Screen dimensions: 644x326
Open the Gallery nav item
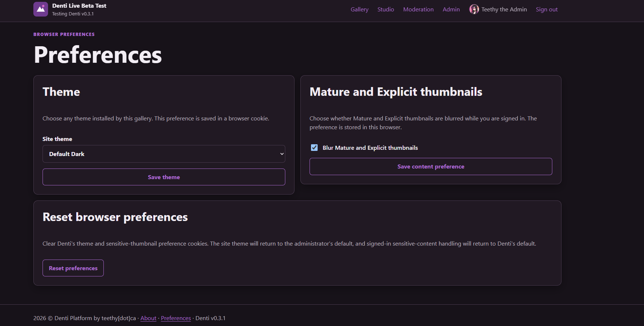click(x=359, y=10)
